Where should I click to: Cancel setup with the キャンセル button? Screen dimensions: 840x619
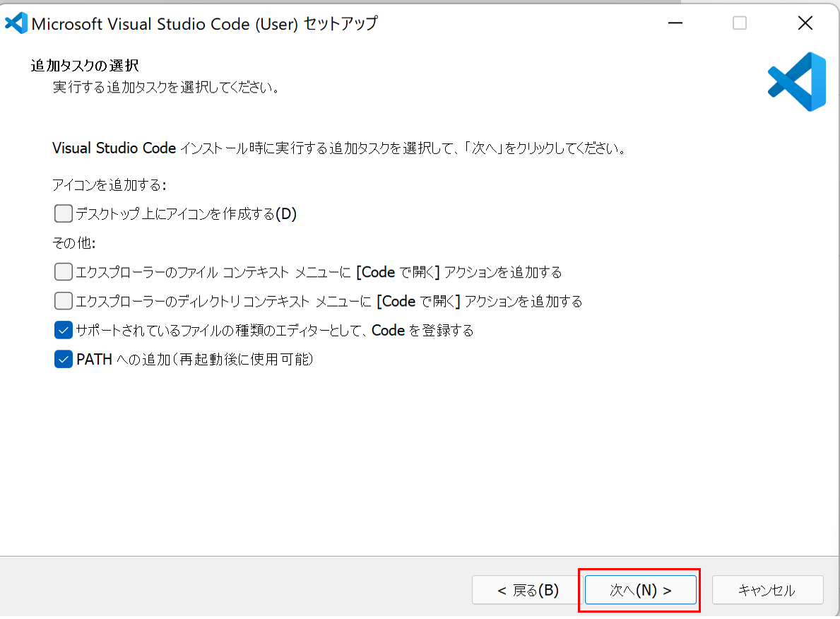767,590
